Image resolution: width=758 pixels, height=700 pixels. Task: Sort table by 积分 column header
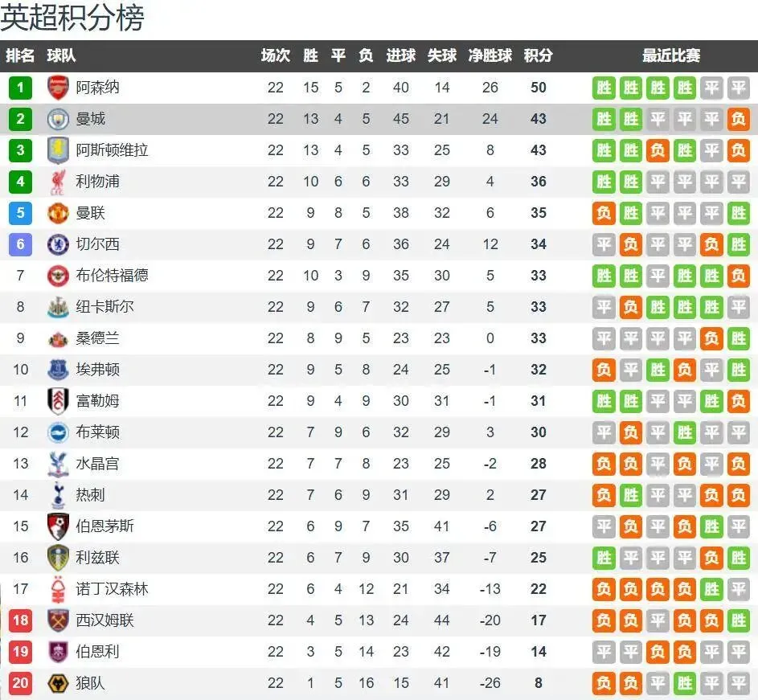(x=538, y=55)
